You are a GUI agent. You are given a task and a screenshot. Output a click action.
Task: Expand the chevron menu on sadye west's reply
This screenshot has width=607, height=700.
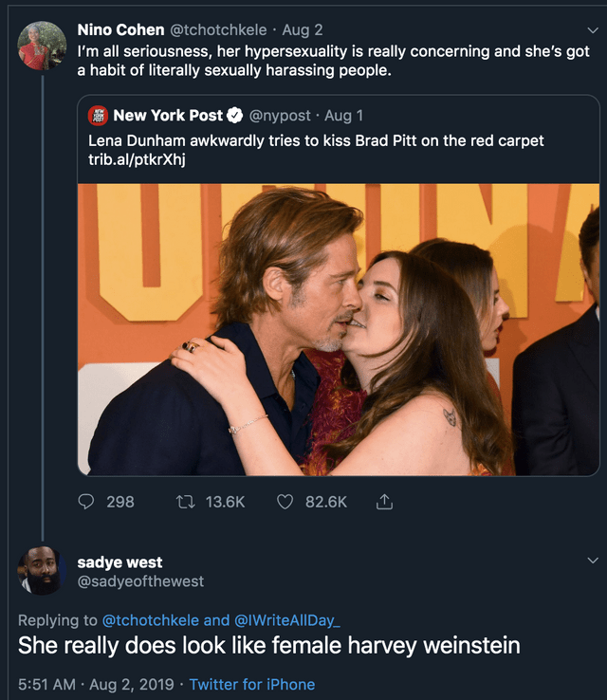tap(589, 562)
